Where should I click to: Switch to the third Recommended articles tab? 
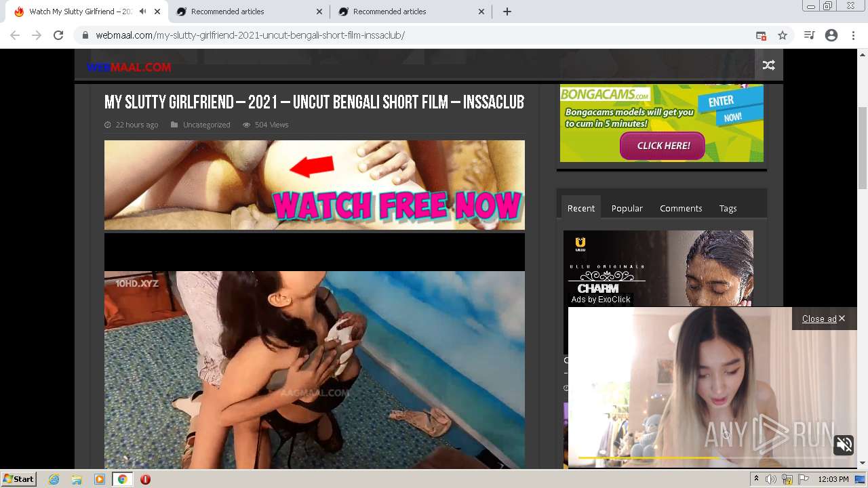pos(389,12)
